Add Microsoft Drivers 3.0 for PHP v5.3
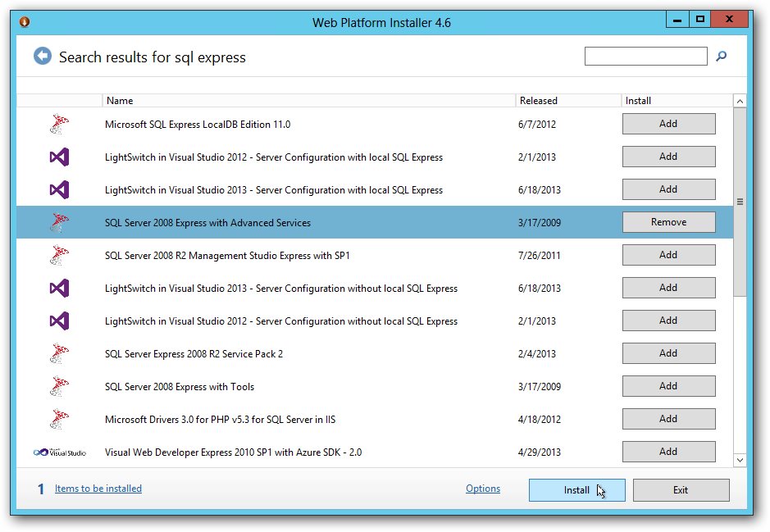 (669, 419)
